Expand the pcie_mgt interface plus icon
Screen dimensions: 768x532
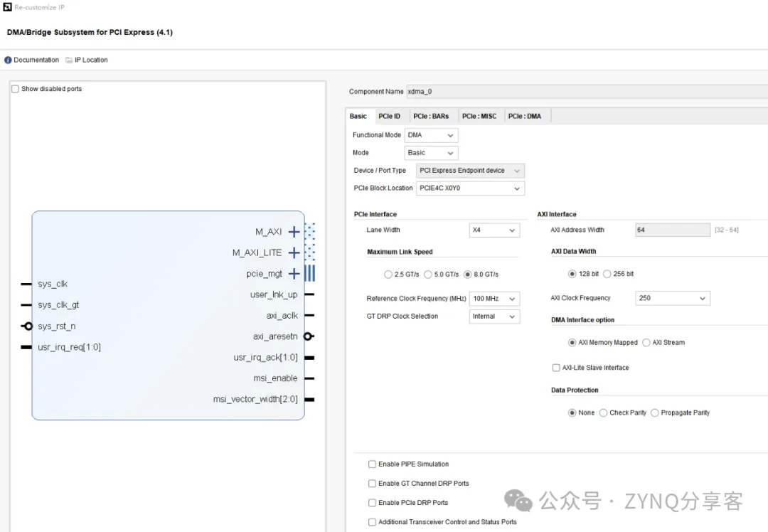294,274
